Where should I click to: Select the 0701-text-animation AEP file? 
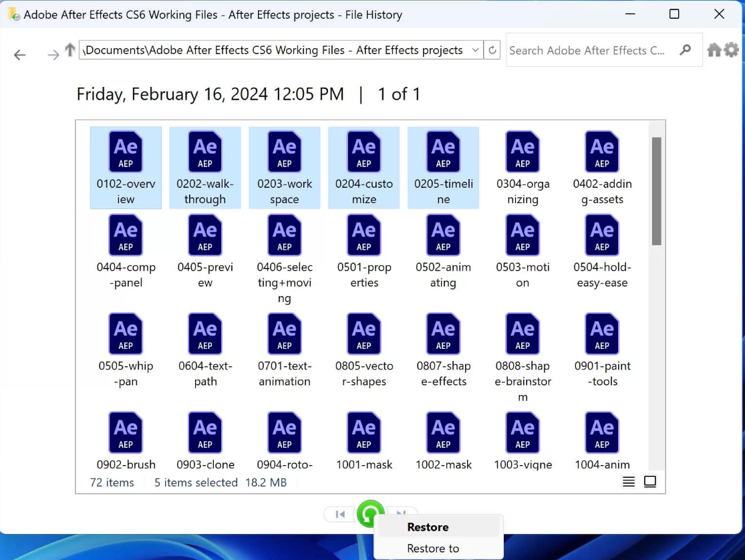(284, 350)
